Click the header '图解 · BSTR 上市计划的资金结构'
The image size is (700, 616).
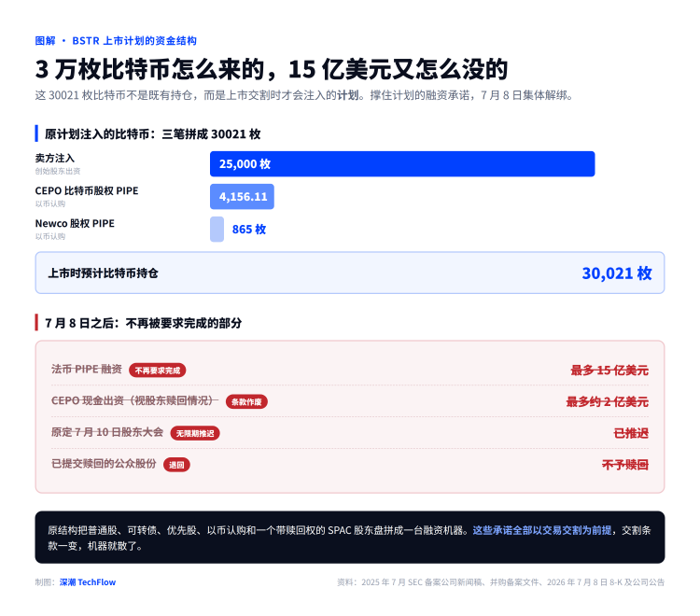116,41
